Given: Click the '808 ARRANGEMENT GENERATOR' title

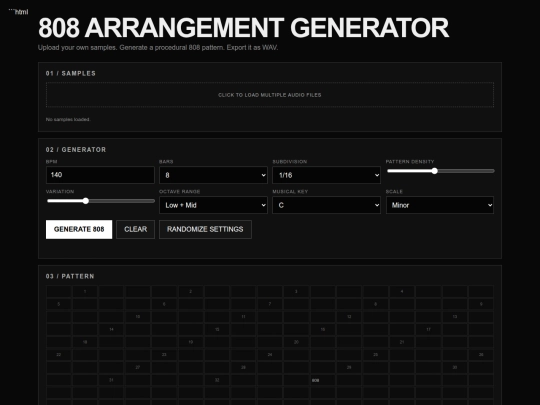Looking at the screenshot, I should pos(243,28).
